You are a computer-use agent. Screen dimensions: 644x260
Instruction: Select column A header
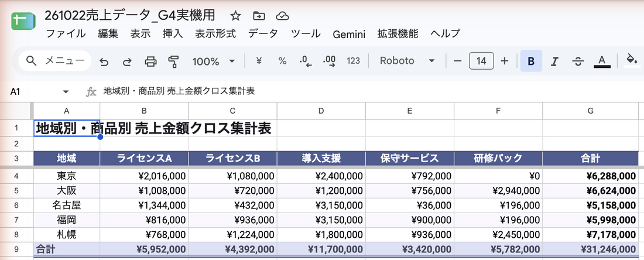tap(67, 111)
